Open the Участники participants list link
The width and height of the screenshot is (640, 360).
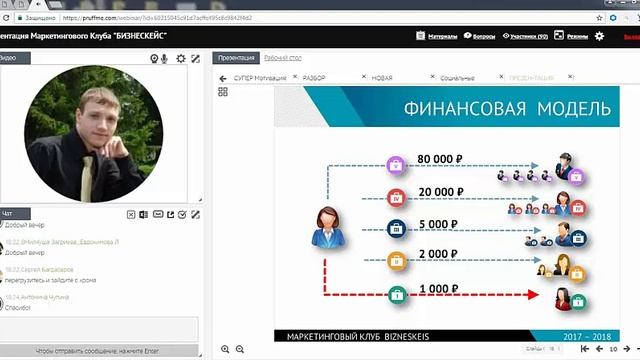pos(529,36)
